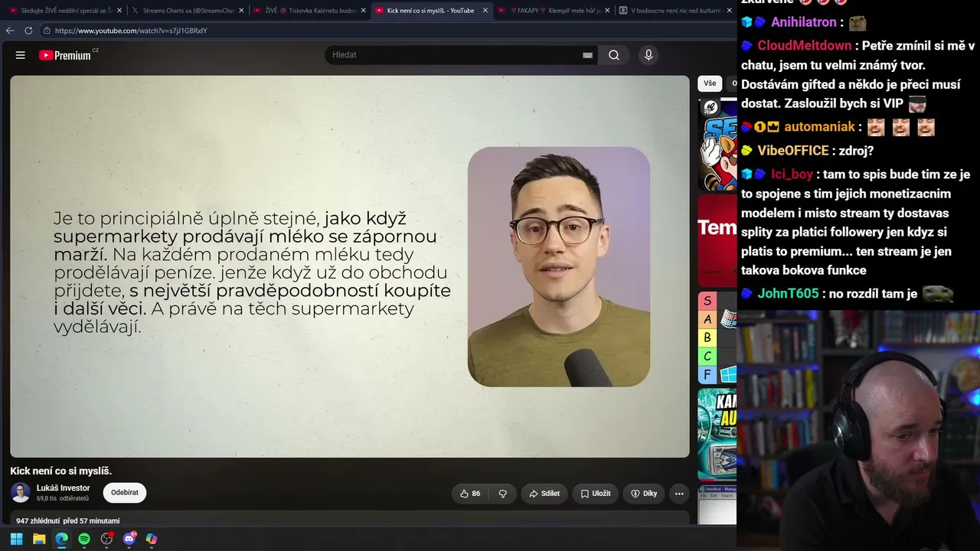The image size is (980, 551).
Task: Click automaniak username in chat
Action: tap(819, 127)
